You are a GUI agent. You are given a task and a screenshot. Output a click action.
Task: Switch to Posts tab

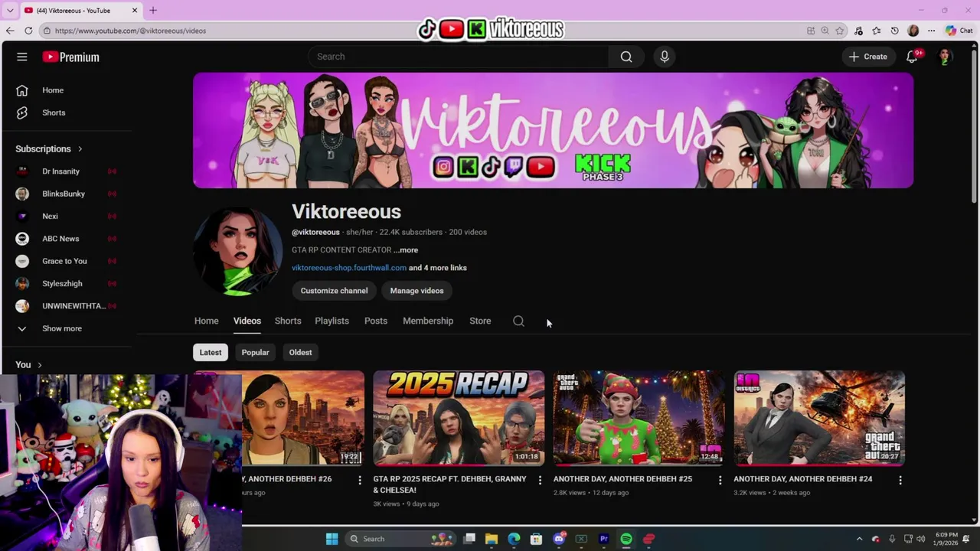[x=376, y=321]
